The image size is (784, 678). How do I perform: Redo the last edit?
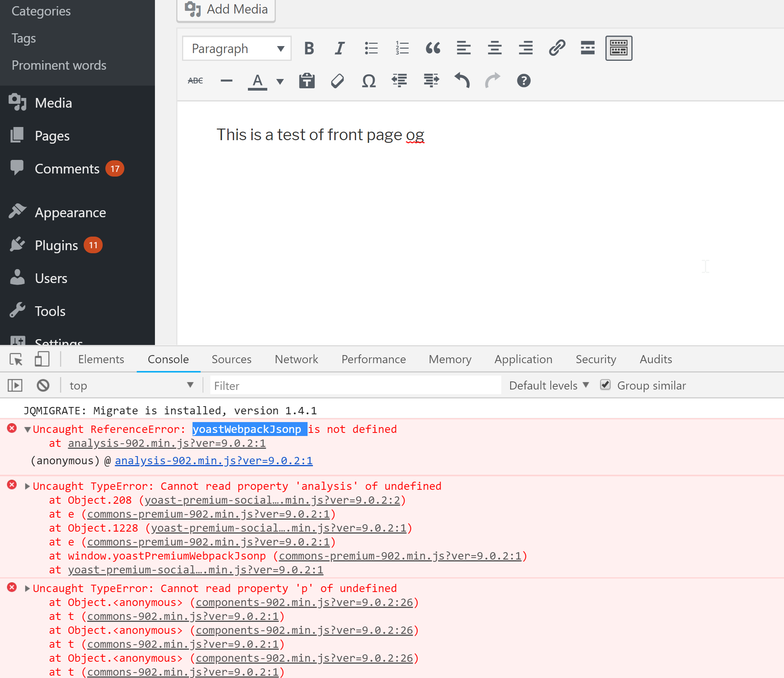[493, 81]
